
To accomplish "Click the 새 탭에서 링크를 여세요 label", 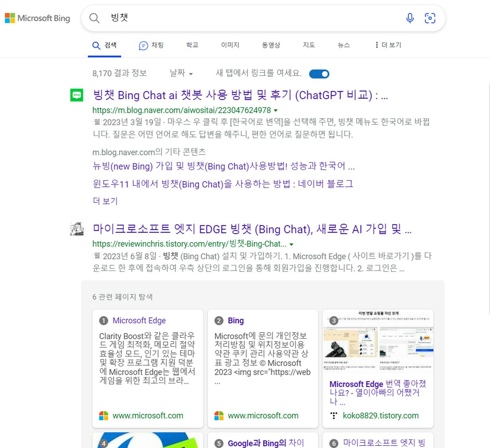I will (259, 73).
